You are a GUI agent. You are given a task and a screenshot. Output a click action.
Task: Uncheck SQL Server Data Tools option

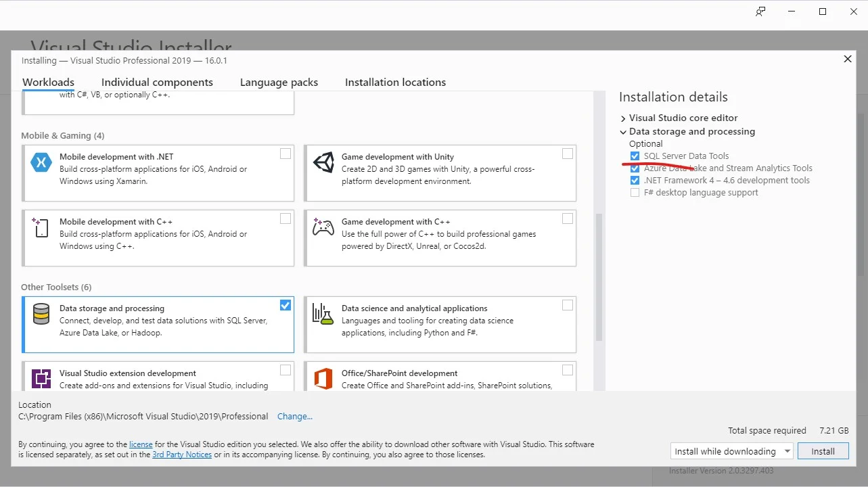coord(635,156)
